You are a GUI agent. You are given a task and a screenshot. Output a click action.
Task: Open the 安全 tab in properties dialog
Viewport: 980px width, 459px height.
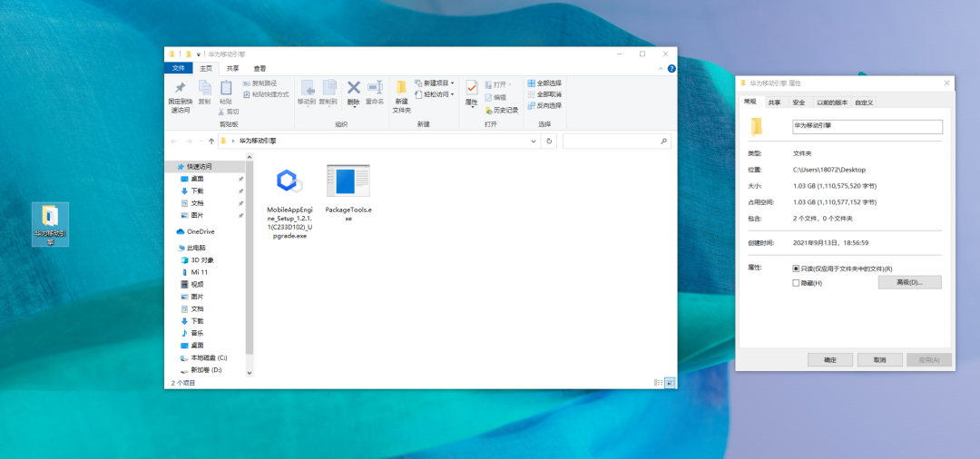pyautogui.click(x=799, y=103)
